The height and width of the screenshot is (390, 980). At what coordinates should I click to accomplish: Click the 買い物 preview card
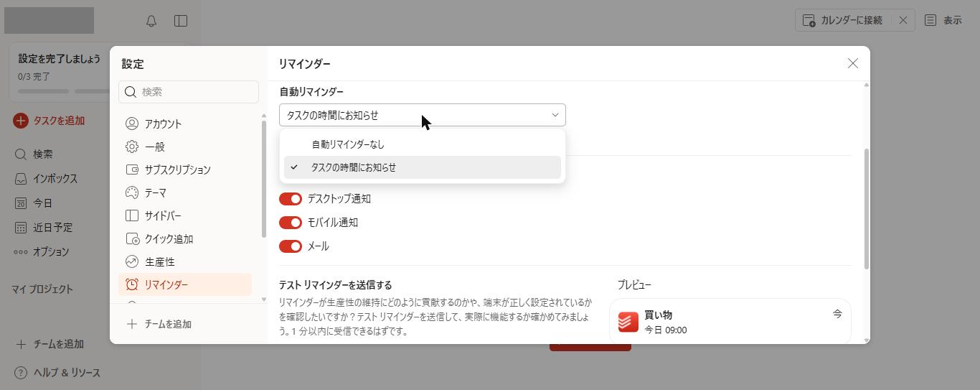[x=730, y=322]
